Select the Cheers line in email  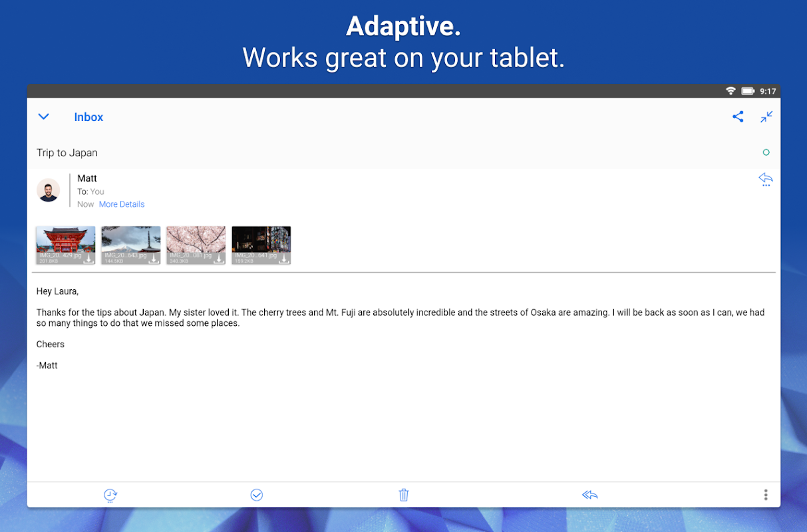[51, 344]
